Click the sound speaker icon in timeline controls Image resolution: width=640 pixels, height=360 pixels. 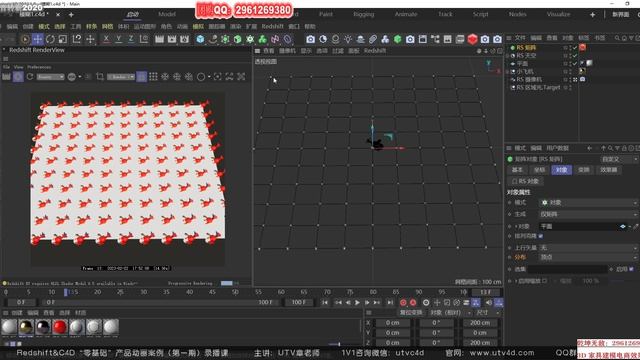pyautogui.click(x=489, y=302)
